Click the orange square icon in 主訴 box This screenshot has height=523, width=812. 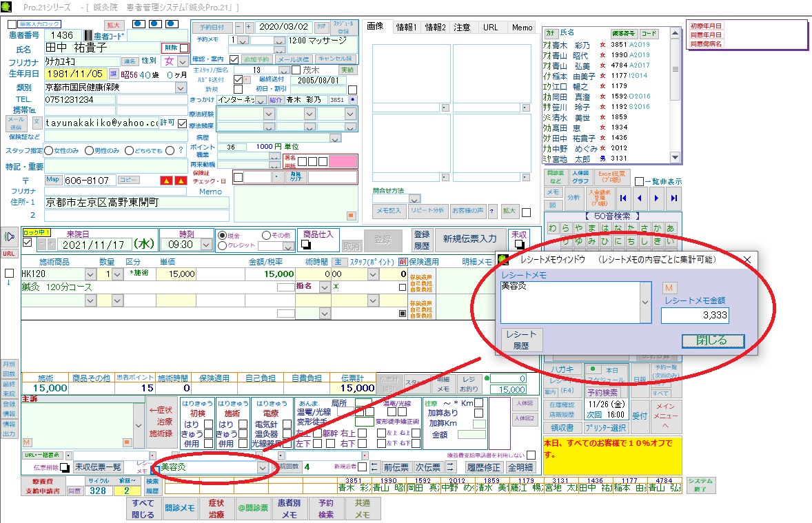coord(126,442)
